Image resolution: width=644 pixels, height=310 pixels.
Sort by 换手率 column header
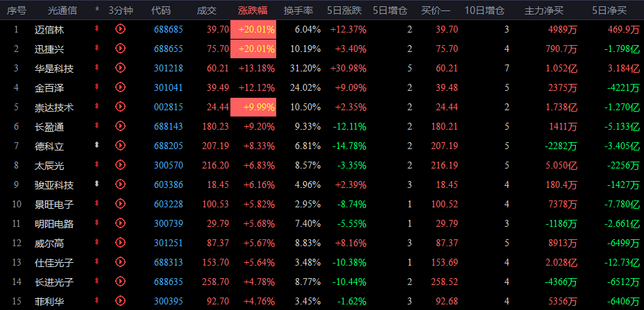pyautogui.click(x=298, y=10)
